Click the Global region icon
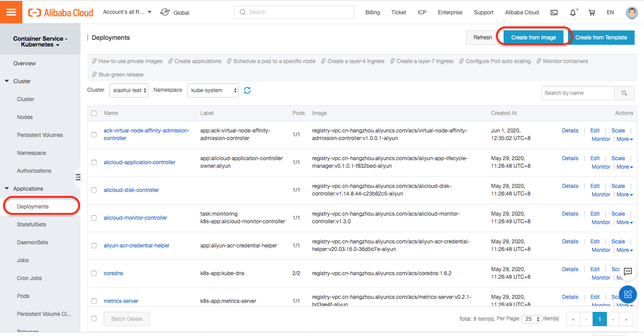The height and width of the screenshot is (336, 644). click(x=165, y=12)
